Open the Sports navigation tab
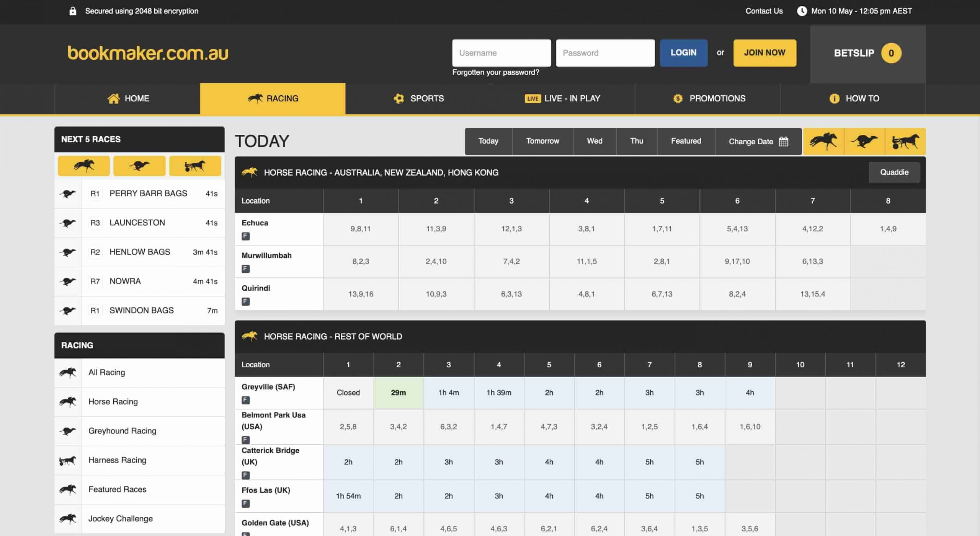Screen dimensions: 980x536 coord(418,98)
